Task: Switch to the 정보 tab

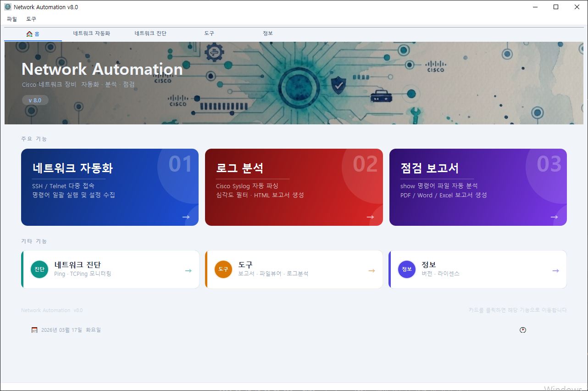Action: [x=267, y=33]
